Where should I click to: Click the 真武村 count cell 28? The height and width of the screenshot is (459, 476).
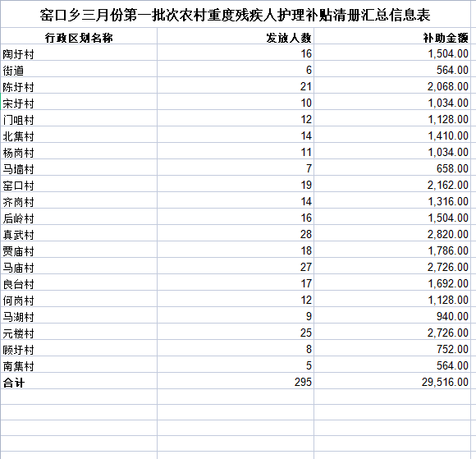point(236,233)
